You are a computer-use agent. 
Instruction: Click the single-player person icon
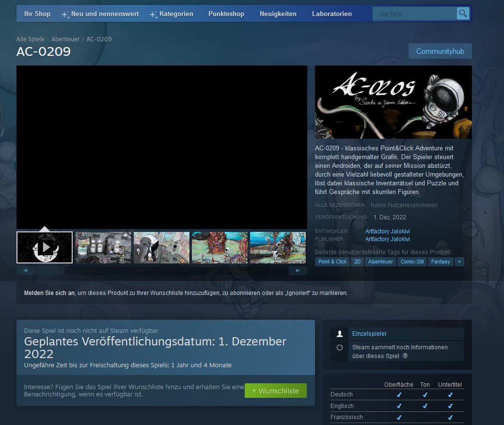[339, 334]
